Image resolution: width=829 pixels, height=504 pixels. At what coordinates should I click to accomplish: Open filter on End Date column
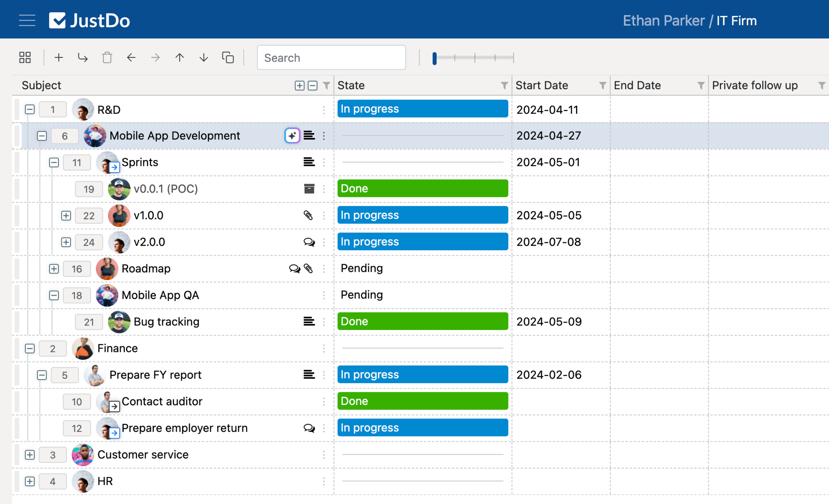click(701, 85)
